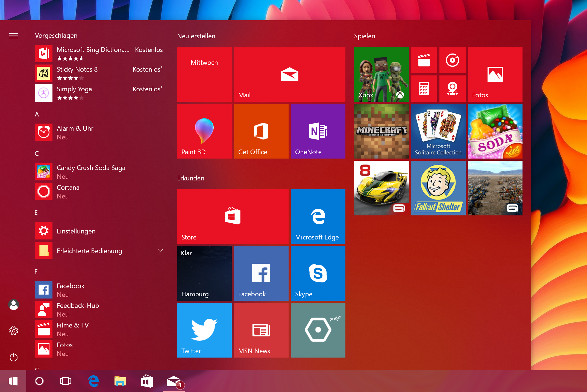Open Edge from the taskbar
This screenshot has height=392, width=587.
point(93,381)
